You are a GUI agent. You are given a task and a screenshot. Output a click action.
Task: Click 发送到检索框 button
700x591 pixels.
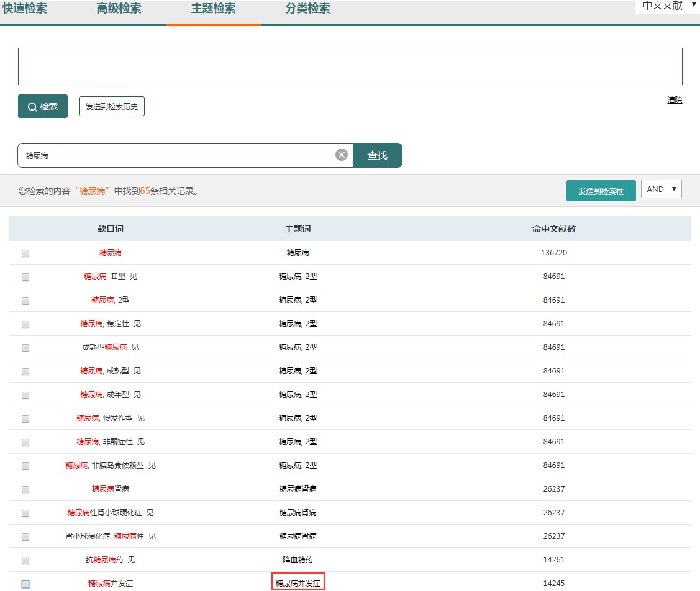(601, 191)
